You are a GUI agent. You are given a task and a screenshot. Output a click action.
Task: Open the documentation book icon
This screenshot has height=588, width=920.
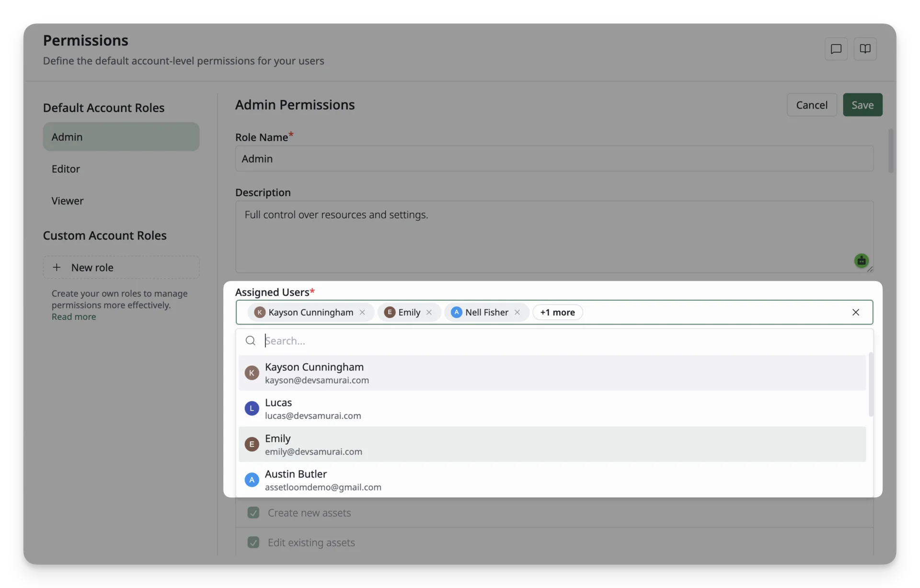(x=865, y=49)
